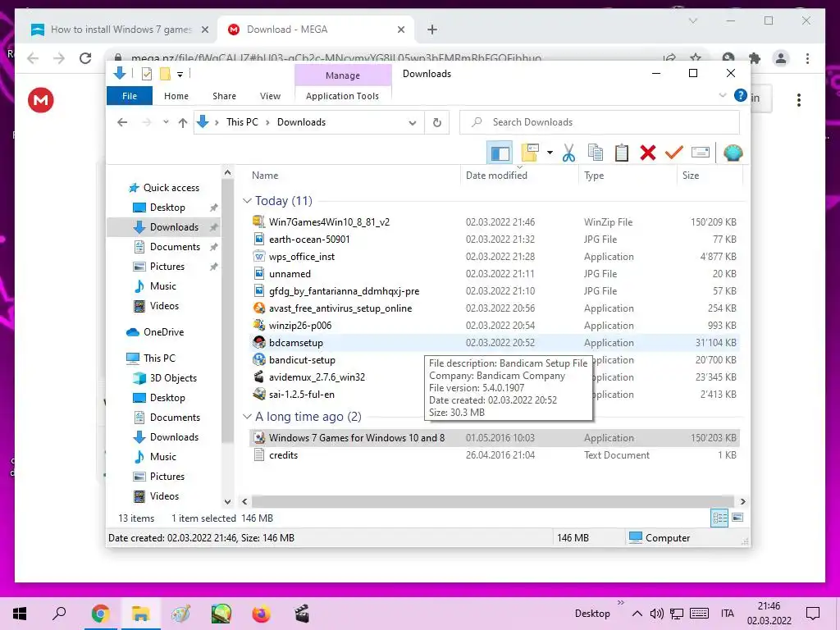This screenshot has width=840, height=630.
Task: Open recent locations dropdown arrow
Action: 166,122
